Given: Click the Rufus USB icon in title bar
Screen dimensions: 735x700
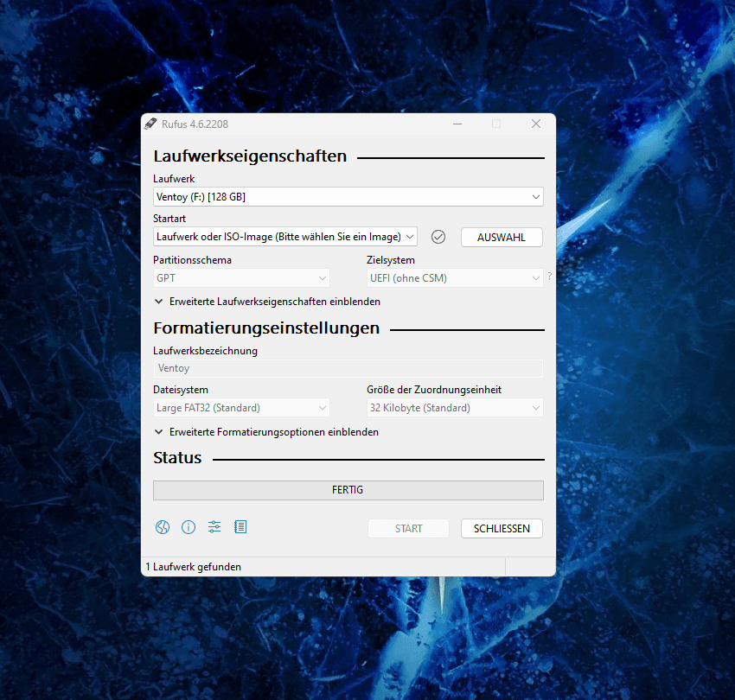Looking at the screenshot, I should (150, 124).
